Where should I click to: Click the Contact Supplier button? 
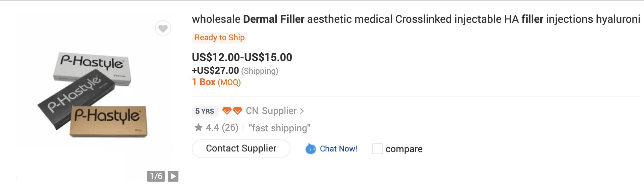[241, 148]
